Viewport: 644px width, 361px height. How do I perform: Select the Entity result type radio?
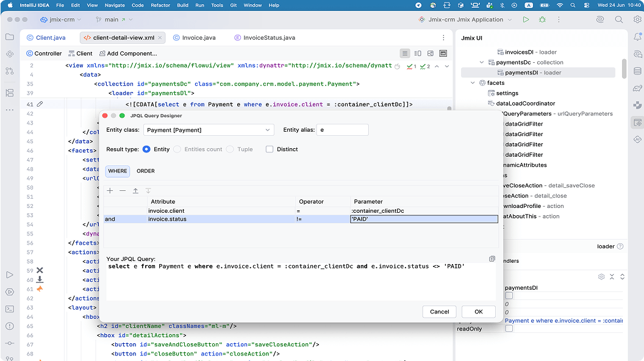tap(146, 149)
